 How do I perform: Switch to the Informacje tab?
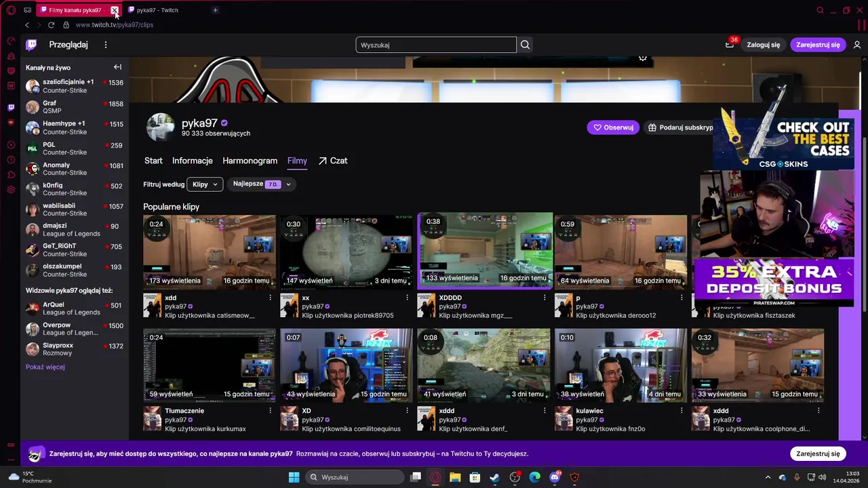193,161
